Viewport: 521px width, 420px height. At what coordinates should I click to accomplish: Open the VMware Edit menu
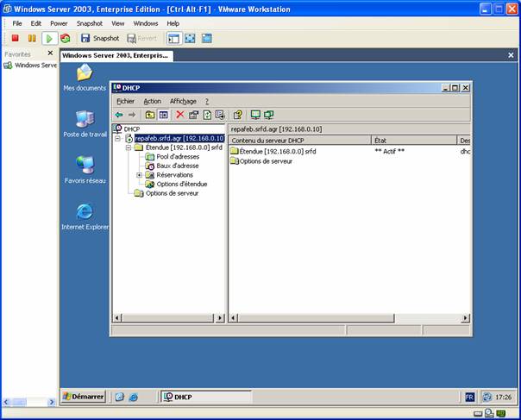tap(36, 23)
